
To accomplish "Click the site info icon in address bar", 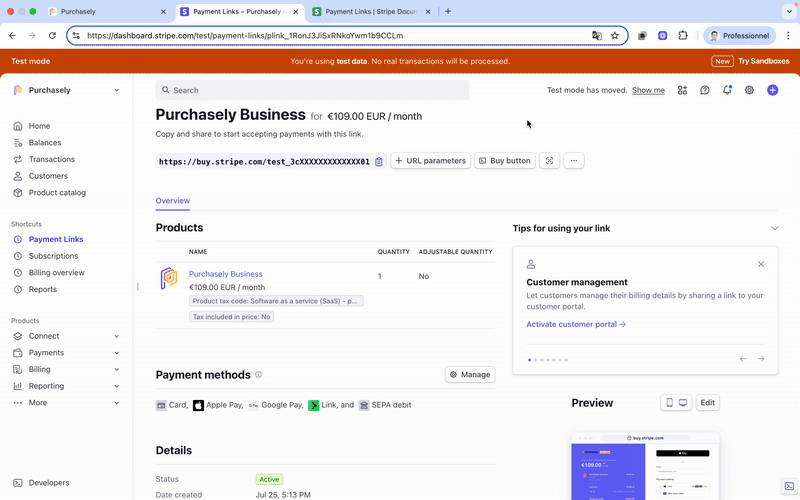I will [76, 36].
